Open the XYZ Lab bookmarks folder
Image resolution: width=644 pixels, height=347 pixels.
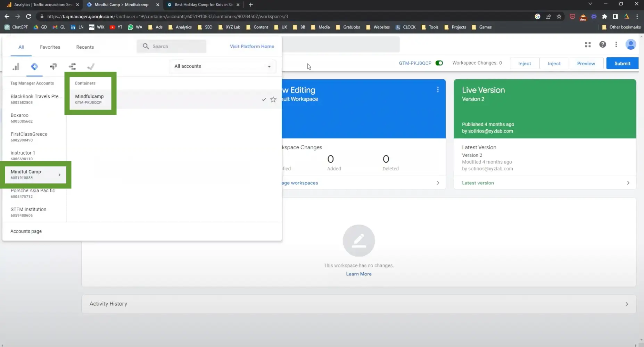pos(229,27)
